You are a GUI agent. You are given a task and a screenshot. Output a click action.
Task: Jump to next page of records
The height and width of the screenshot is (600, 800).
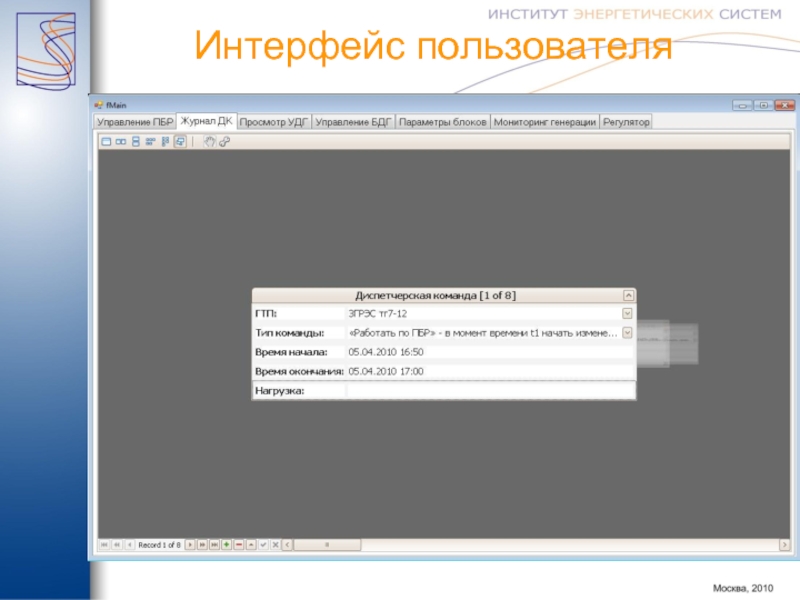tap(202, 545)
